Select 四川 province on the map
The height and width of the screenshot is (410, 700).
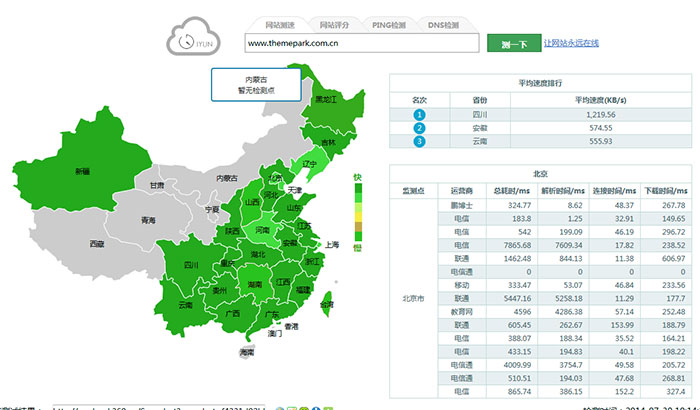(191, 265)
